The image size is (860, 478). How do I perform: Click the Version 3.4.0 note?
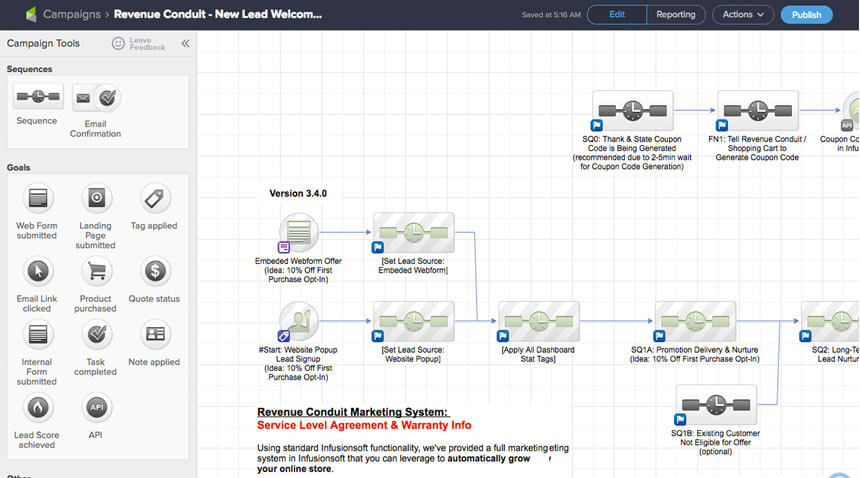coord(298,194)
